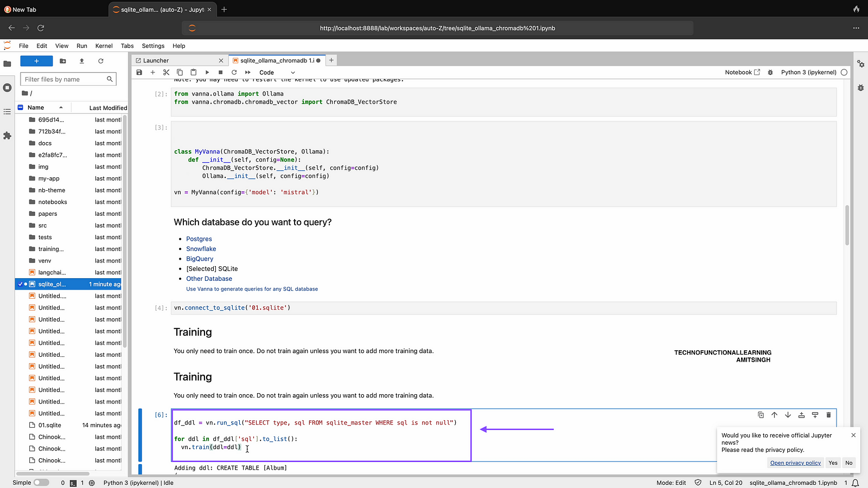Cut the selected cell with scissors icon

click(166, 72)
